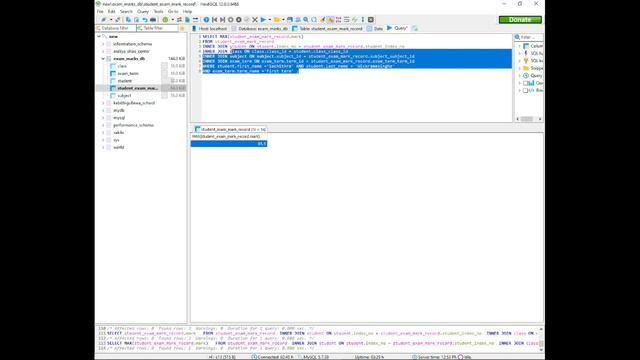Image resolution: width=640 pixels, height=360 pixels.
Task: Click the session manager connect icon
Action: click(x=103, y=20)
